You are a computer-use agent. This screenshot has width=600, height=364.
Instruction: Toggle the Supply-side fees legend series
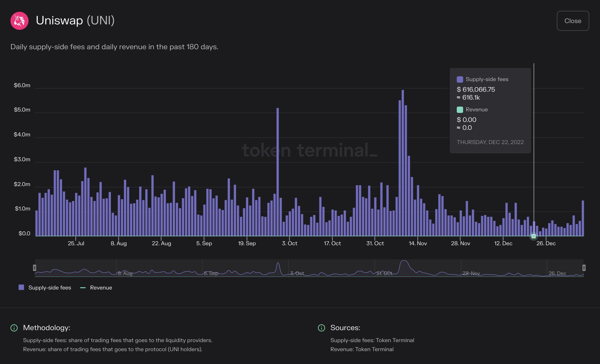[x=50, y=287]
